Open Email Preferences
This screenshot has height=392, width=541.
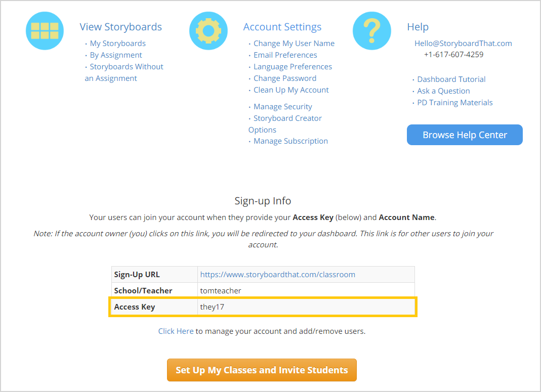pos(285,55)
